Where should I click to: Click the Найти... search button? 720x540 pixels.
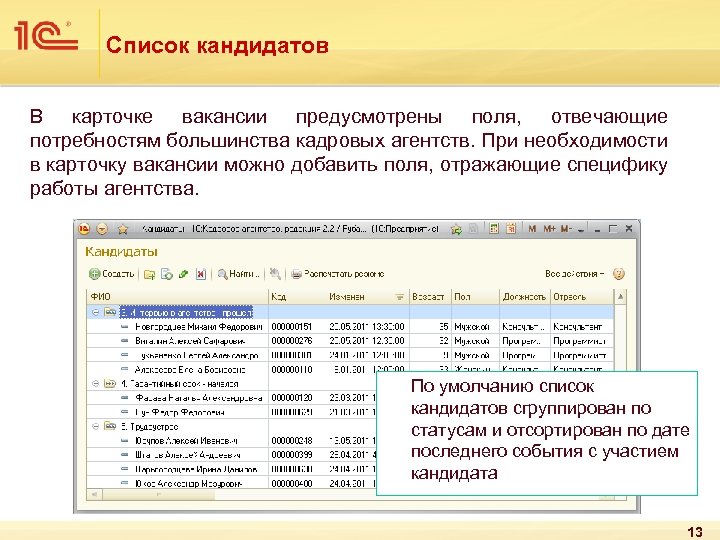[x=239, y=274]
